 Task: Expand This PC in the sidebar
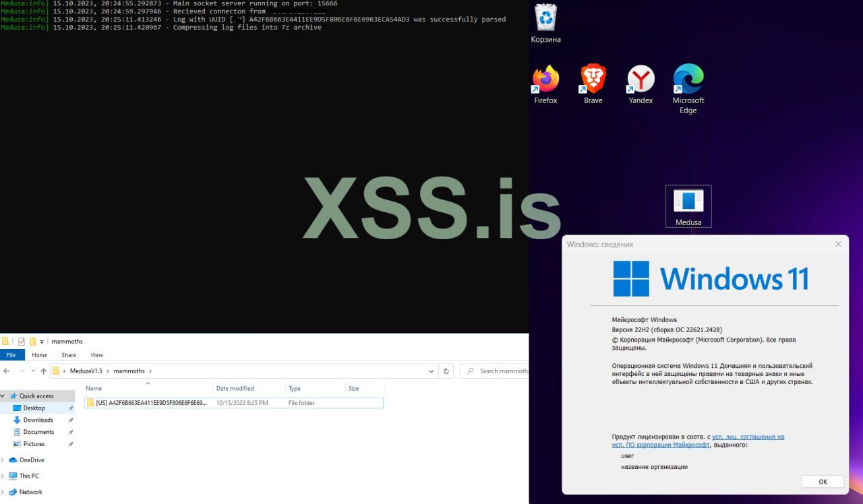click(x=4, y=476)
